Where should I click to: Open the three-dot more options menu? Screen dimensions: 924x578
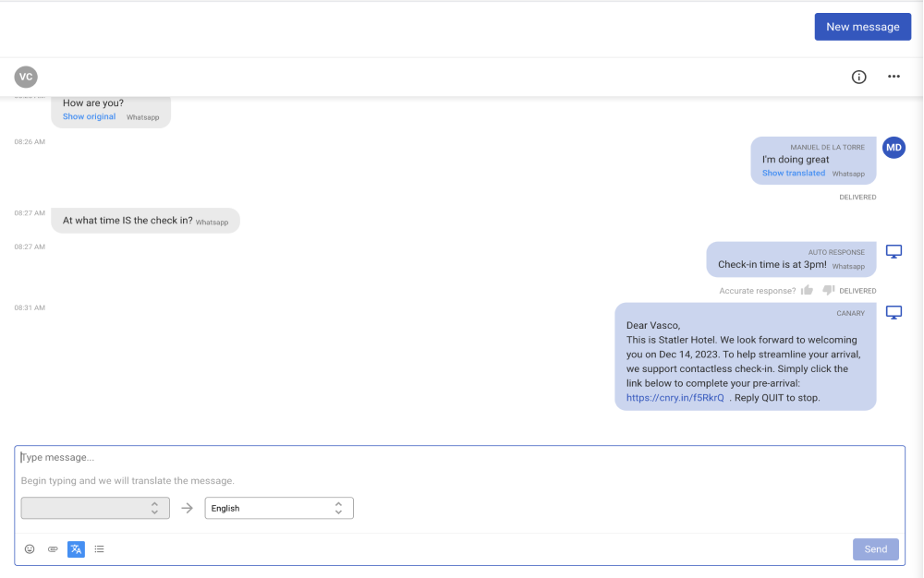point(894,77)
